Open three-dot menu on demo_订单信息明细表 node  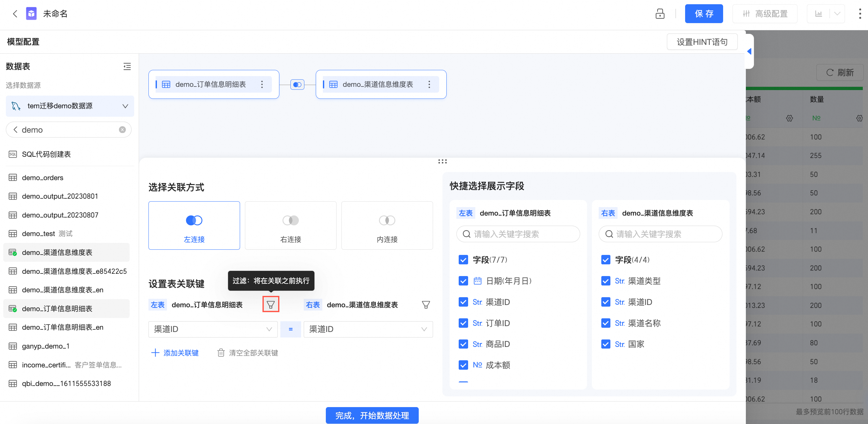262,84
